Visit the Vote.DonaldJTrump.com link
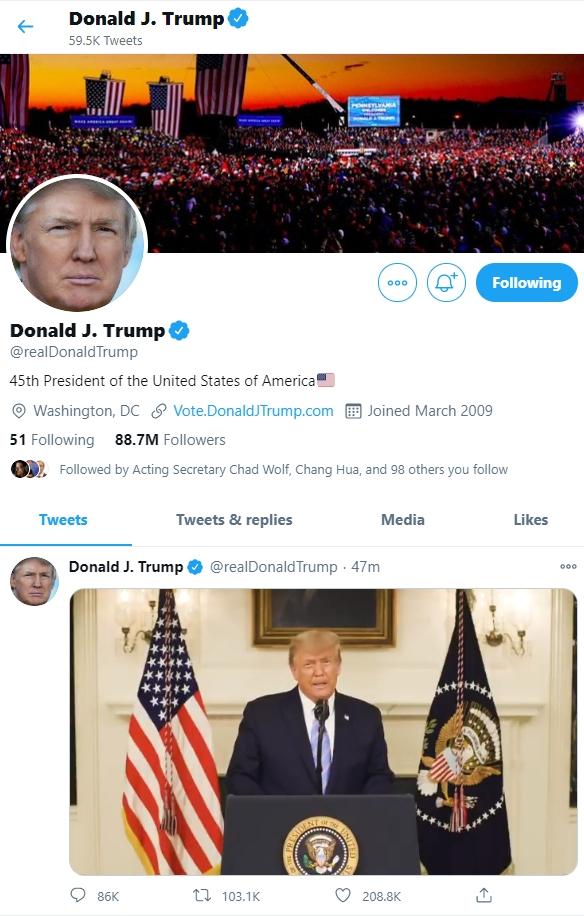Screen dimensions: 584x916 click(x=253, y=411)
